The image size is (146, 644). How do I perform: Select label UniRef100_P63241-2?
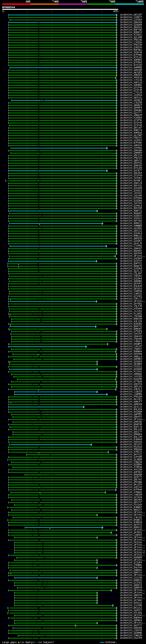click(x=132, y=552)
